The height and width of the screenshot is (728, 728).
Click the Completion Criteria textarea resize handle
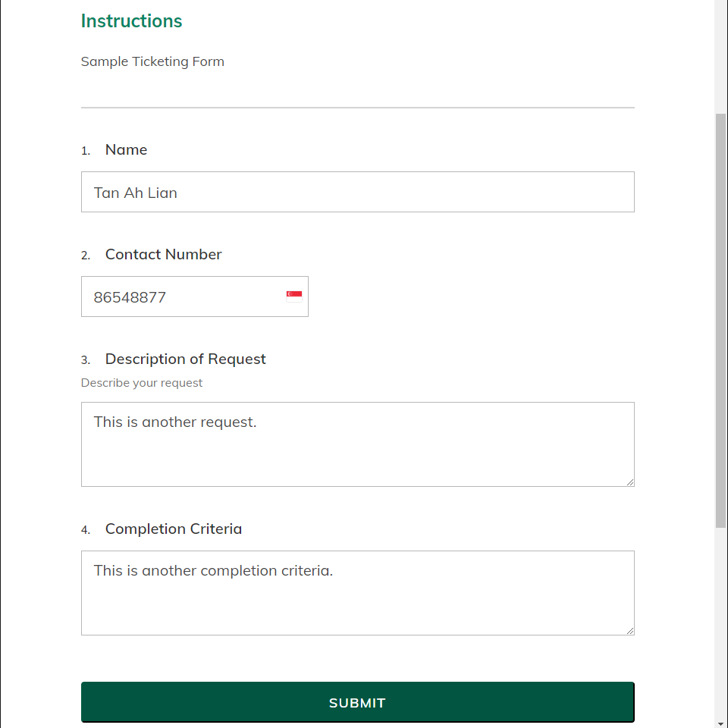(x=630, y=631)
